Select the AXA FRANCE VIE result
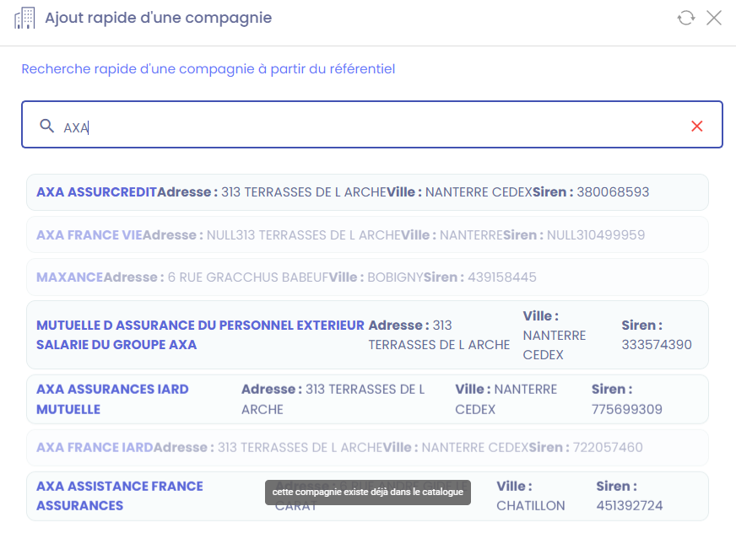Screen dimensions: 736x560 click(x=367, y=235)
